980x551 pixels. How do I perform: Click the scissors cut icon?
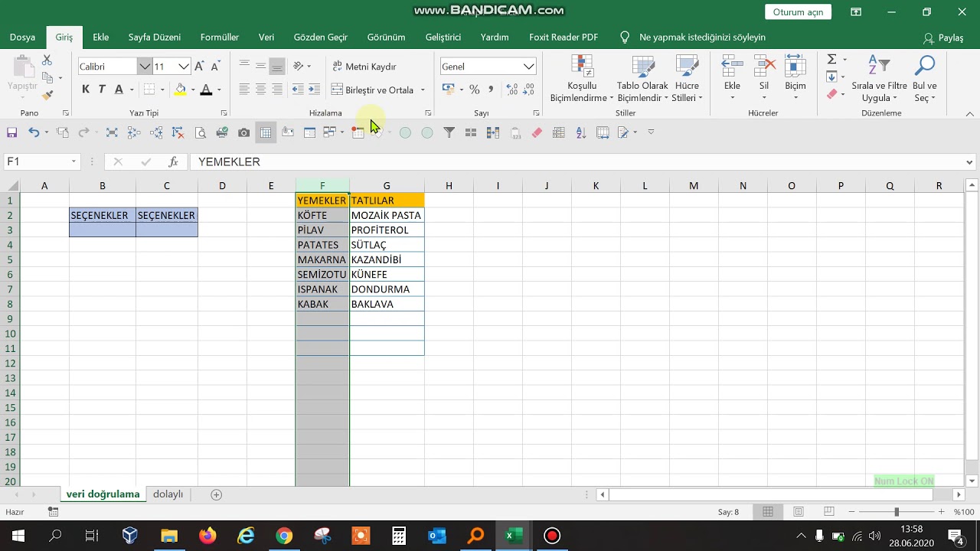pos(47,60)
